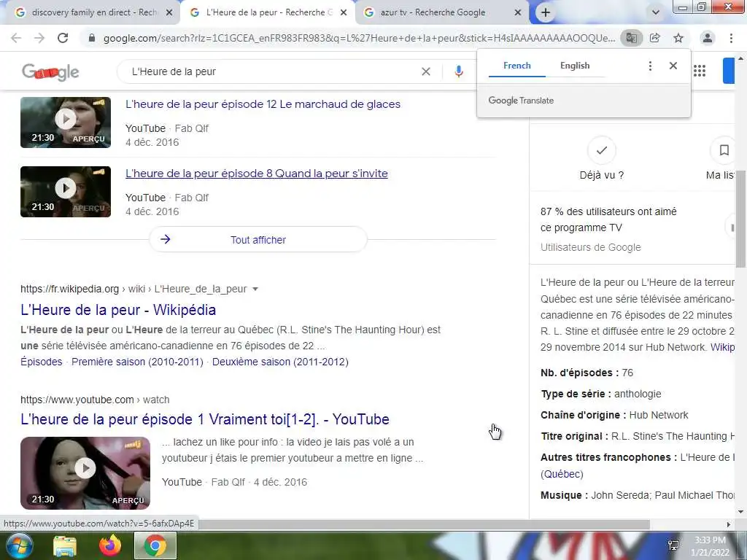Close the Google Translate popup
This screenshot has width=747, height=560.
click(x=673, y=66)
